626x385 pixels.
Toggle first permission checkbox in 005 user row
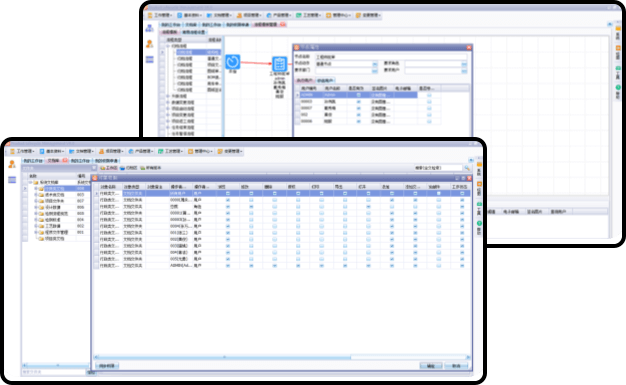click(228, 259)
